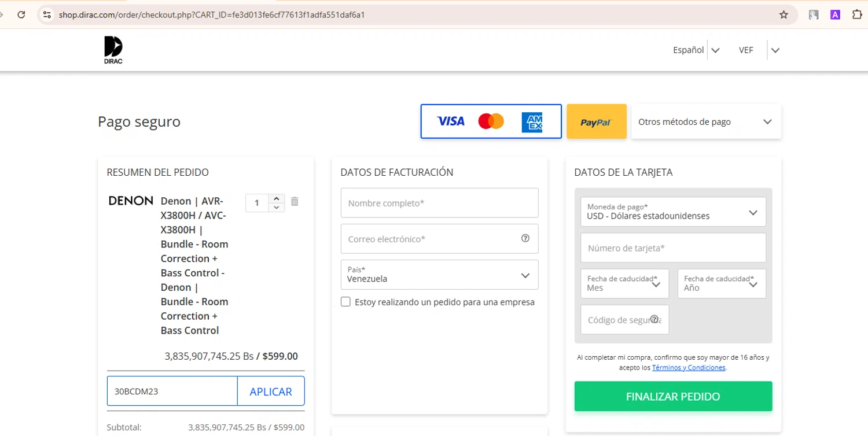
Task: Click the 'RESUMEN DEL PEDIDO' heading
Action: tap(158, 172)
